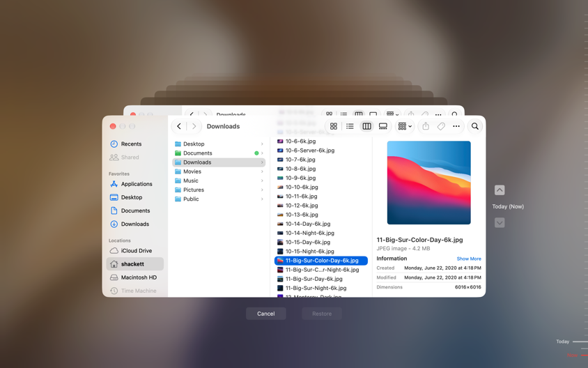Select iCloud Drive in sidebar
The image size is (588, 368).
[135, 251]
